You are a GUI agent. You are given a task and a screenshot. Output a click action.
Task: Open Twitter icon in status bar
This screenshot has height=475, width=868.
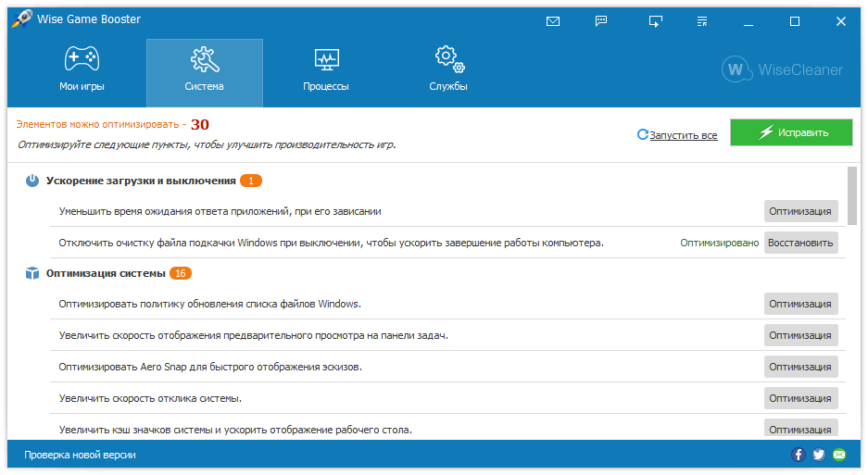(x=819, y=455)
